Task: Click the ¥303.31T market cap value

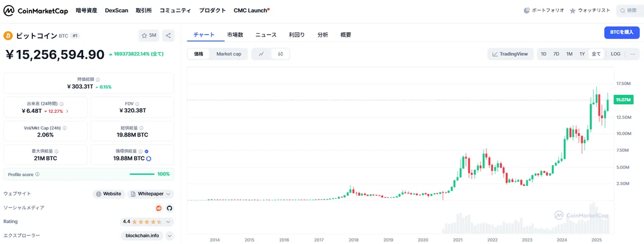Action: 79,87
